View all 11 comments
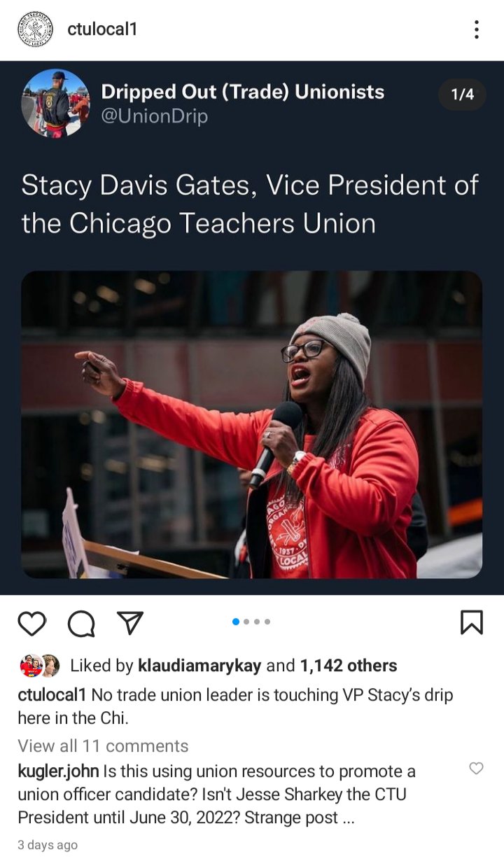Viewport: 504px width, 868px height. click(x=103, y=745)
